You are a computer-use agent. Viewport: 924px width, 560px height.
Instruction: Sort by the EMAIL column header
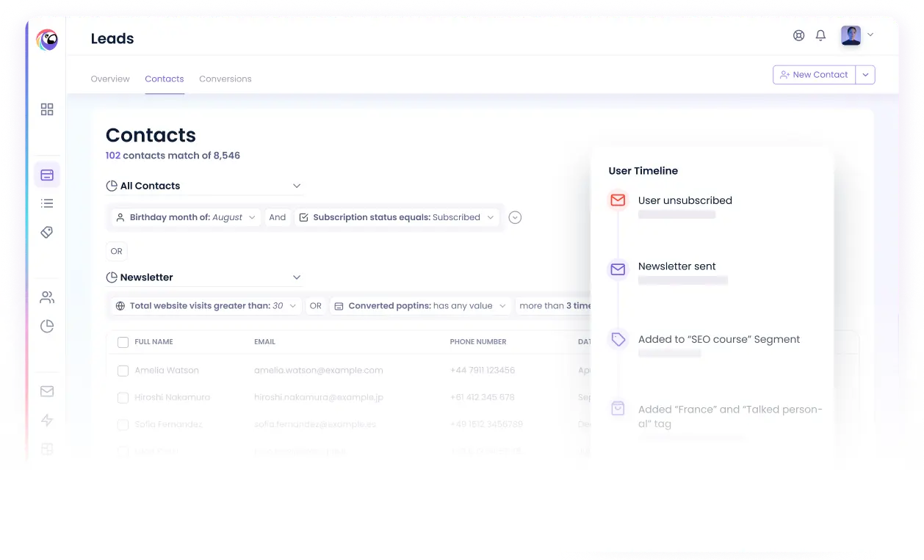point(264,342)
